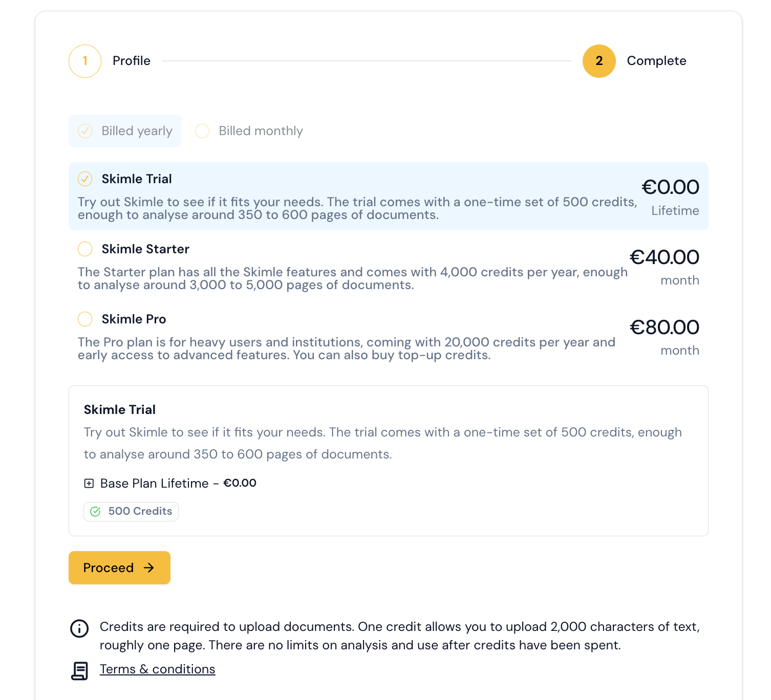Click the info circle icon beside credits note

[79, 628]
